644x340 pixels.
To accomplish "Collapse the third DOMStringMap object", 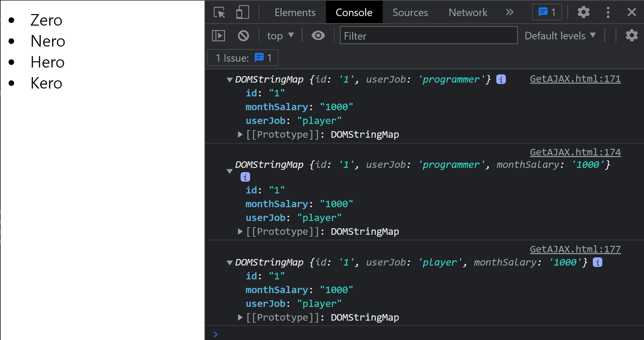I will pos(230,263).
